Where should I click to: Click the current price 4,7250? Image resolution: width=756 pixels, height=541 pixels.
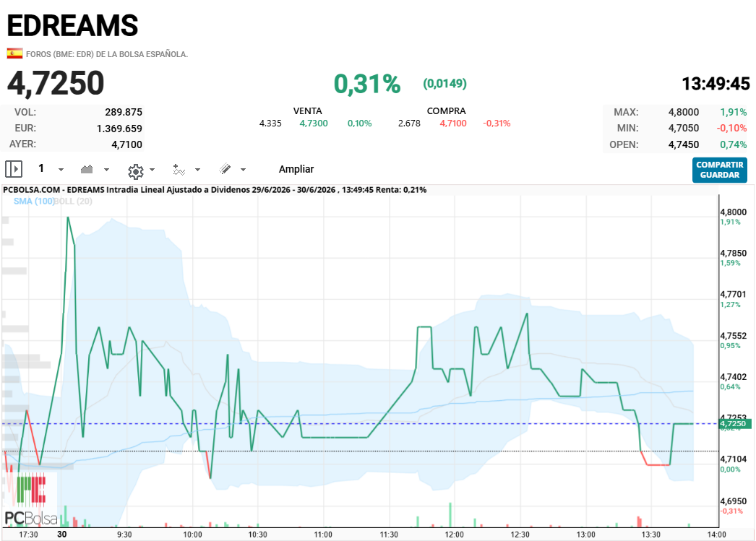tap(56, 83)
